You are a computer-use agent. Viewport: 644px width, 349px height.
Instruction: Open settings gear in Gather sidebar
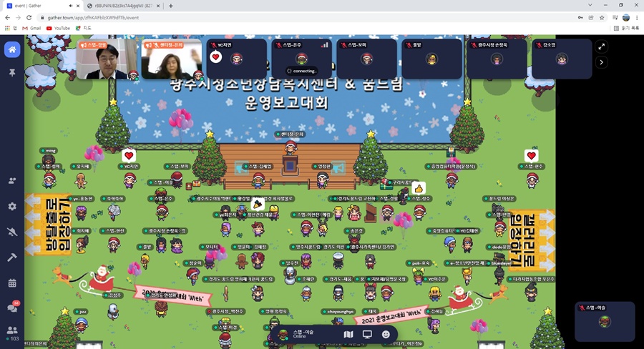pos(12,206)
